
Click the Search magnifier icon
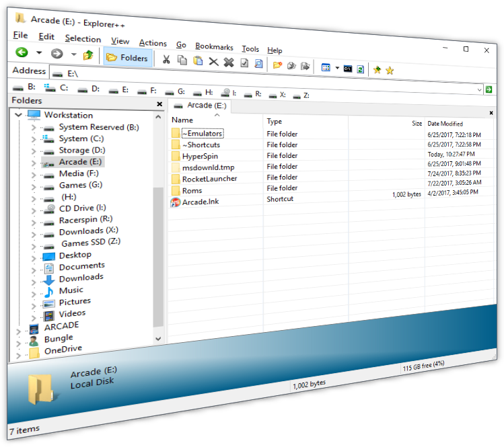[258, 64]
